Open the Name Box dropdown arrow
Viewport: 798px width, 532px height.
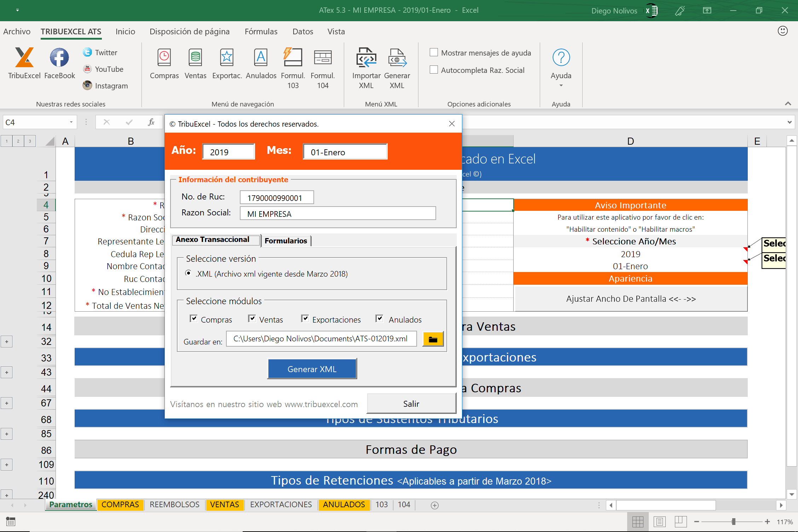point(71,122)
